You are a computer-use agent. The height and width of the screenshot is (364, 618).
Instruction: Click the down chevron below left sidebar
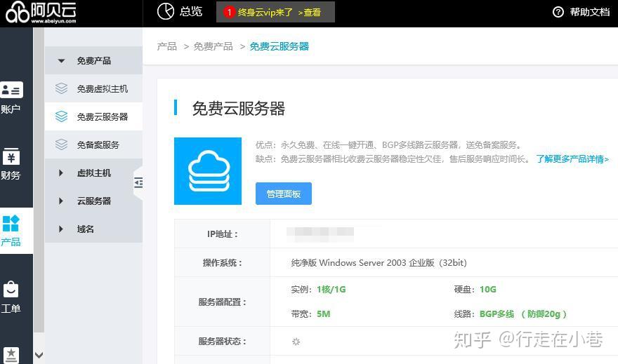pos(39,355)
